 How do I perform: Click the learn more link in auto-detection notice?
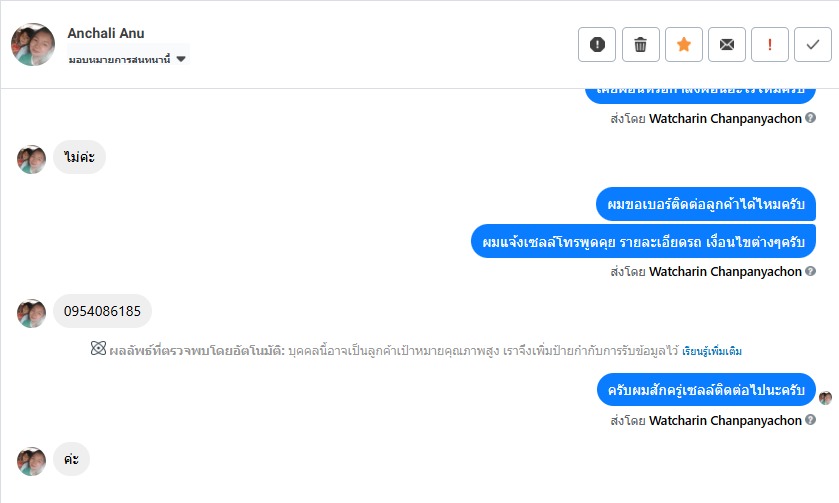pos(712,352)
